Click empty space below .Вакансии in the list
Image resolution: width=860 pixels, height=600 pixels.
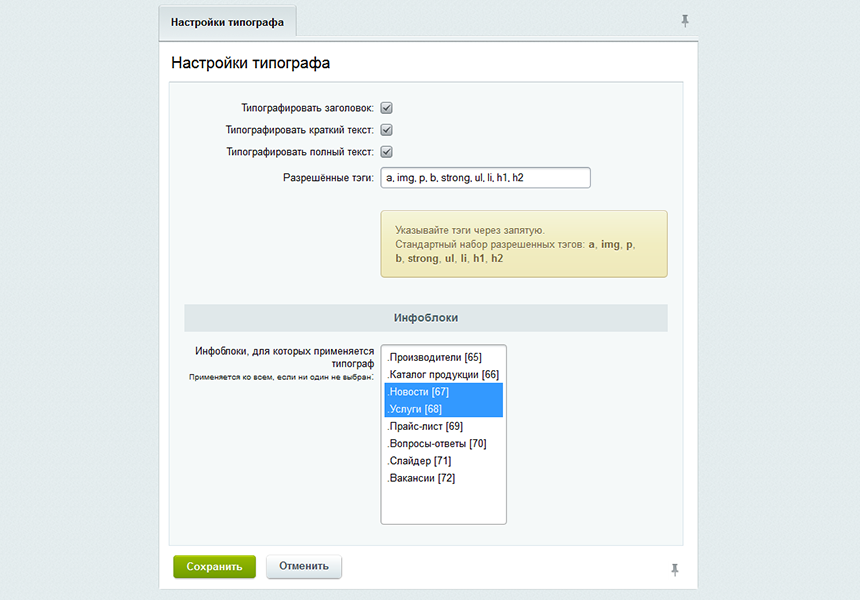pos(443,505)
